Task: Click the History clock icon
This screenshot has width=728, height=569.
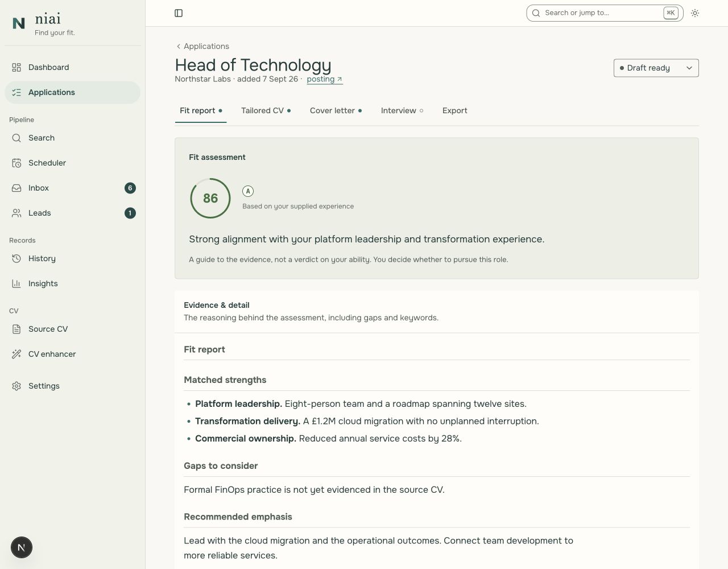Action: 16,258
